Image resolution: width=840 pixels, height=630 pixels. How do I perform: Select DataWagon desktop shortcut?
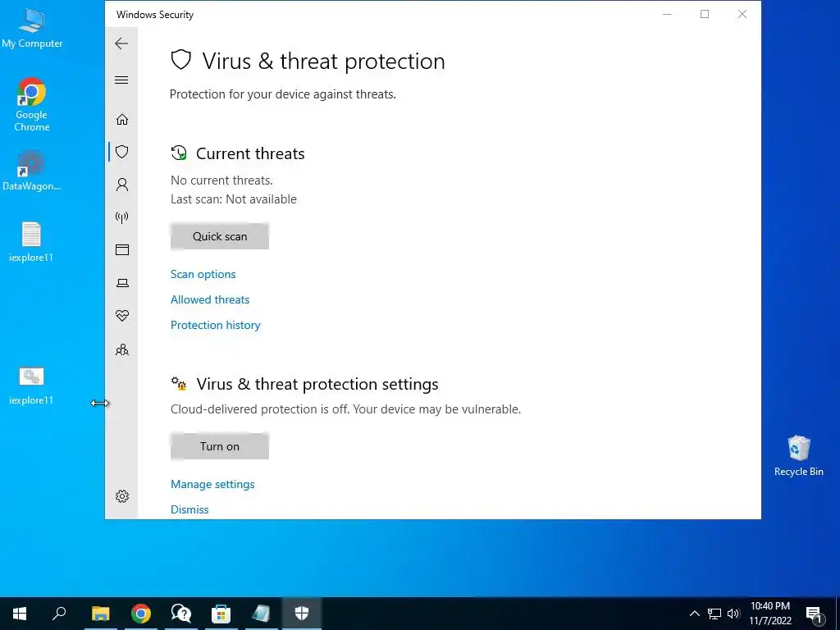(x=32, y=171)
